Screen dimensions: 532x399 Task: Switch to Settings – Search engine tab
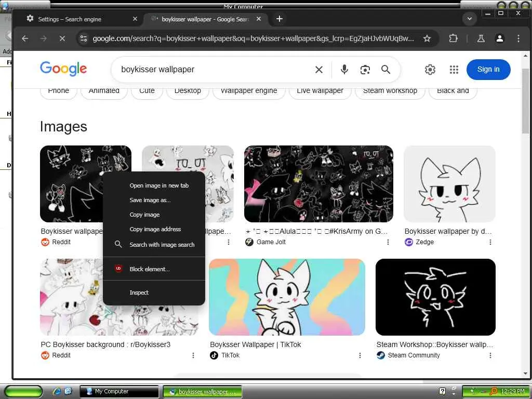tap(82, 19)
